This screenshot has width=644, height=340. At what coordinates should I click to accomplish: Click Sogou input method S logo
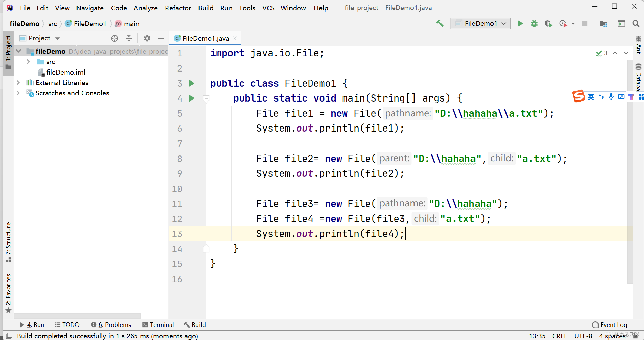pyautogui.click(x=579, y=96)
